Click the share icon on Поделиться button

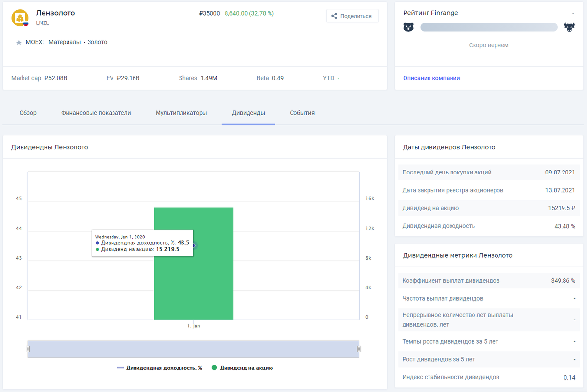(335, 16)
